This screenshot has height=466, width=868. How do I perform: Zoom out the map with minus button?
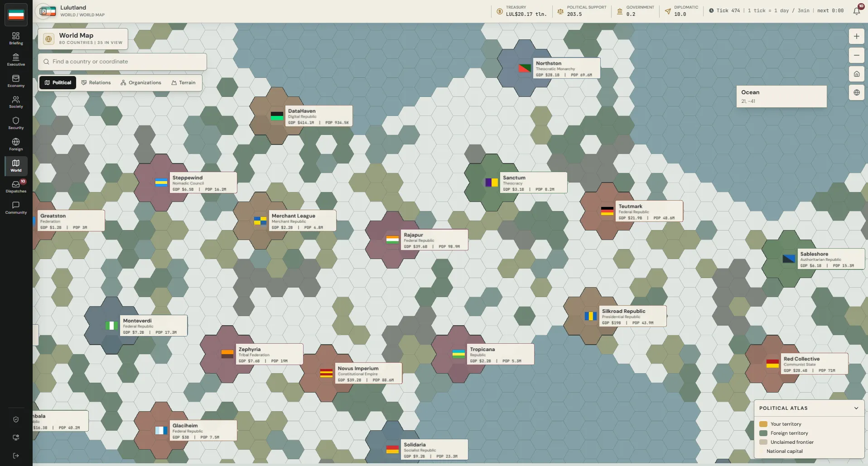(856, 55)
